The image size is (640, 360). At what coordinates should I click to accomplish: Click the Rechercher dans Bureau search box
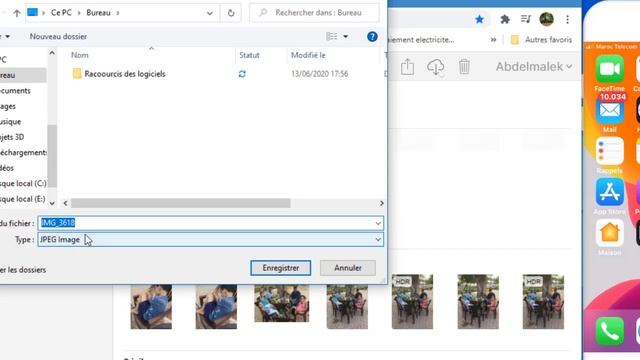point(314,13)
